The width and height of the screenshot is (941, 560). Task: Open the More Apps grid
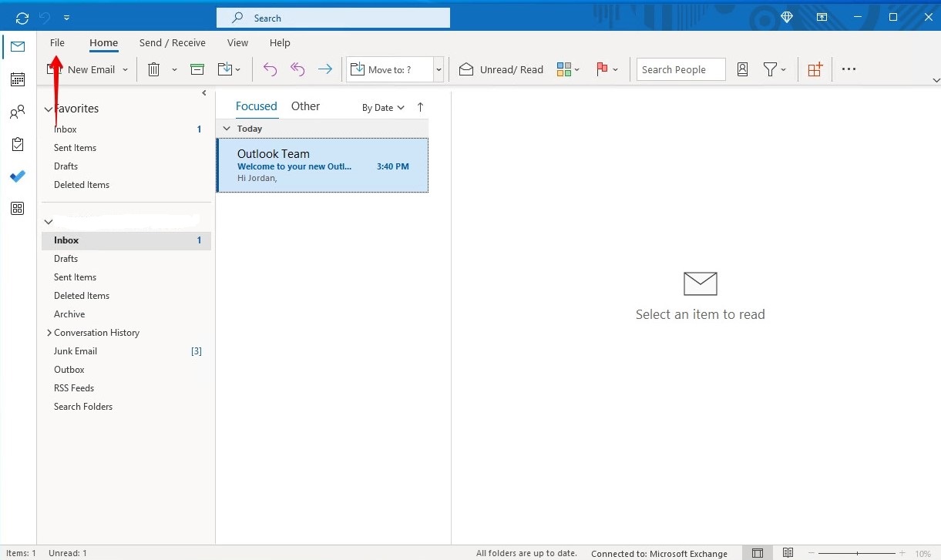17,208
